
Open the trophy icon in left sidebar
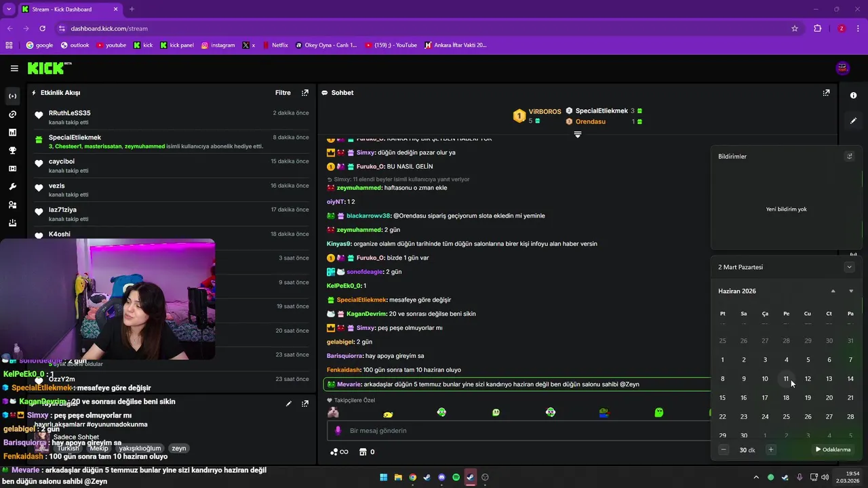tap(12, 150)
